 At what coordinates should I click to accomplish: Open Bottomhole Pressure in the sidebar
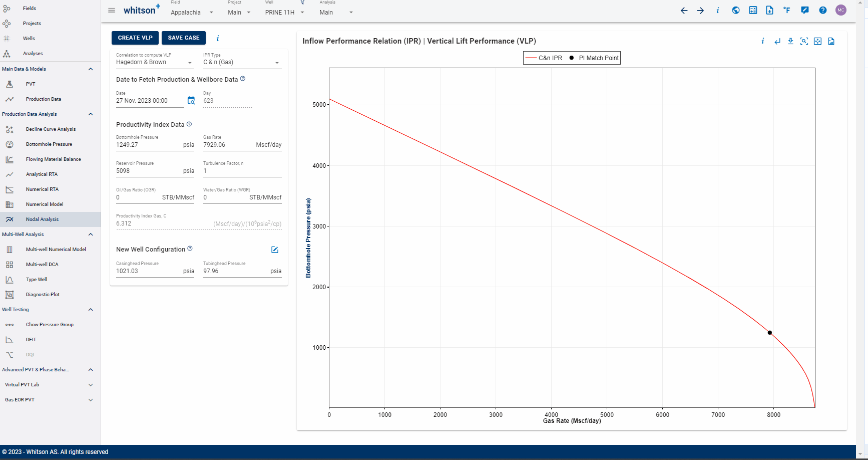click(x=50, y=144)
